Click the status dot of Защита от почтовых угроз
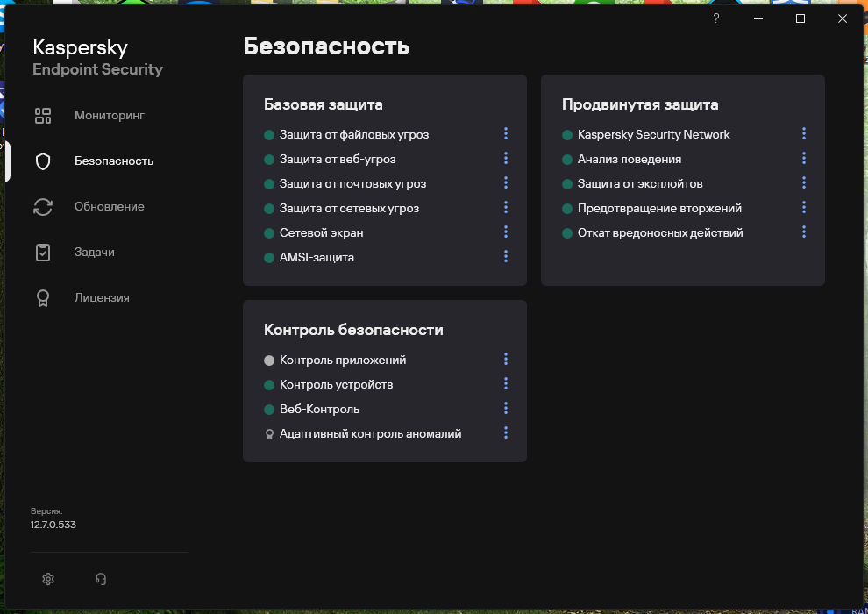 click(269, 184)
